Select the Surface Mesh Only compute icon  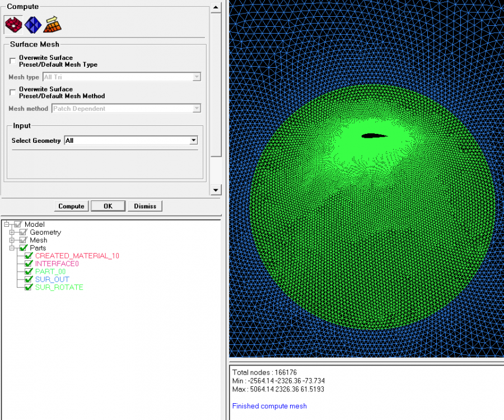click(13, 24)
